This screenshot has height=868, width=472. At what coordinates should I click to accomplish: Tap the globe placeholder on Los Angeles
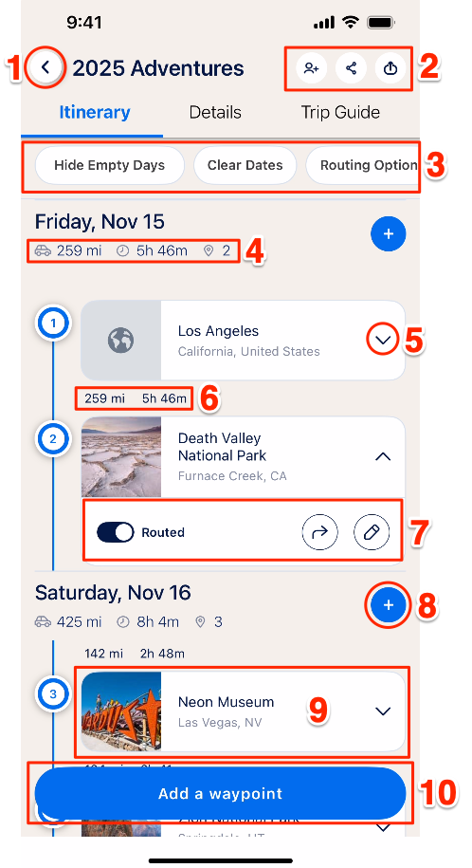click(x=120, y=341)
